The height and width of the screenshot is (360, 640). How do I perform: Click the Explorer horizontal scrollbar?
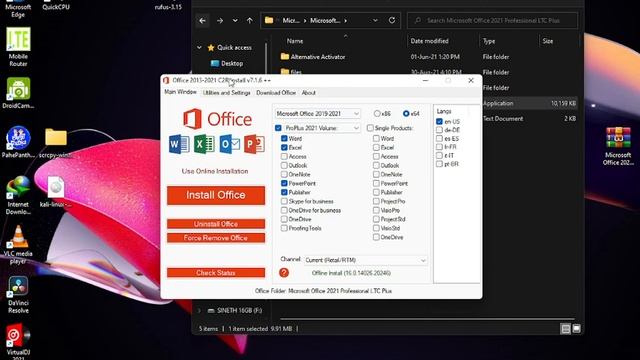click(x=427, y=319)
